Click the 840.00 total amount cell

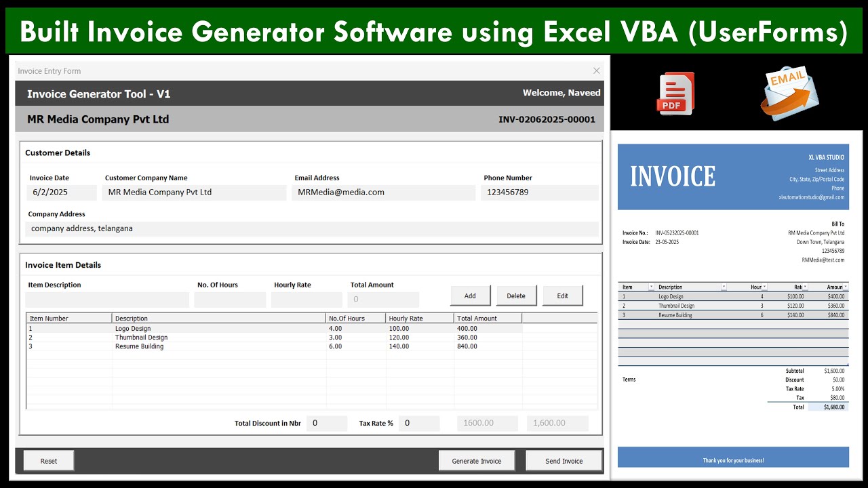pyautogui.click(x=467, y=346)
